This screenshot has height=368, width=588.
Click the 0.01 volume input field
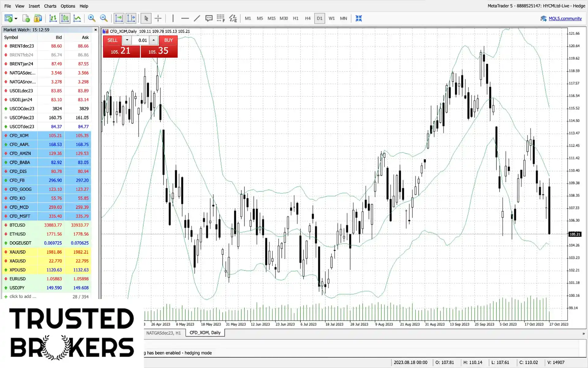point(140,40)
